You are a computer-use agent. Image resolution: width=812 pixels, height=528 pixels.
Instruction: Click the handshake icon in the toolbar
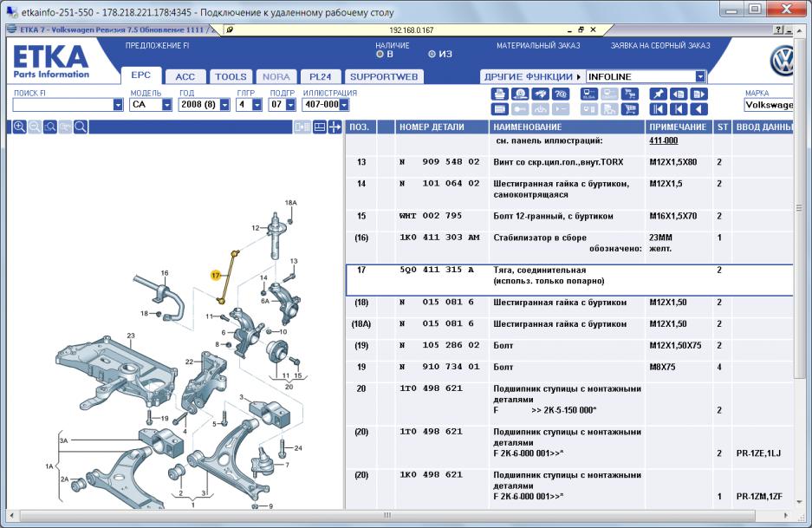click(541, 94)
